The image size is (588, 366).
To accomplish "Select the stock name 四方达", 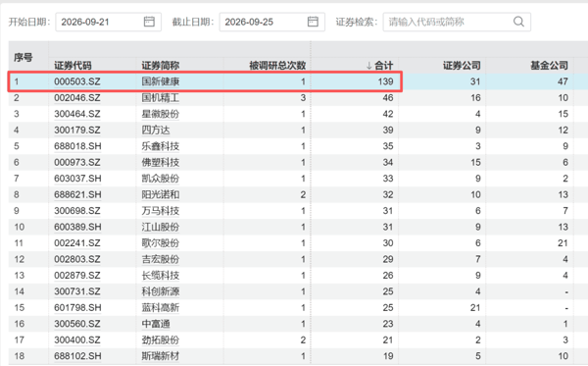I will coord(156,130).
